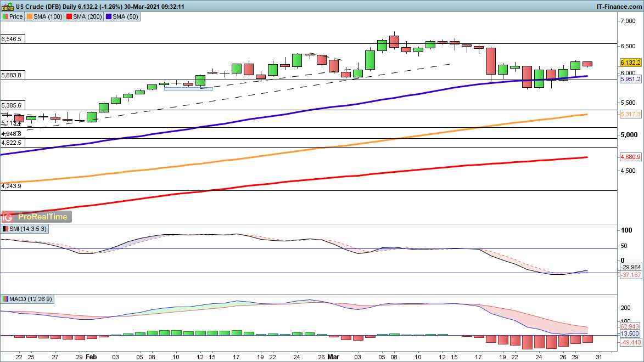Click the Mar label on the time axis
The width and height of the screenshot is (644, 362).
(334, 356)
